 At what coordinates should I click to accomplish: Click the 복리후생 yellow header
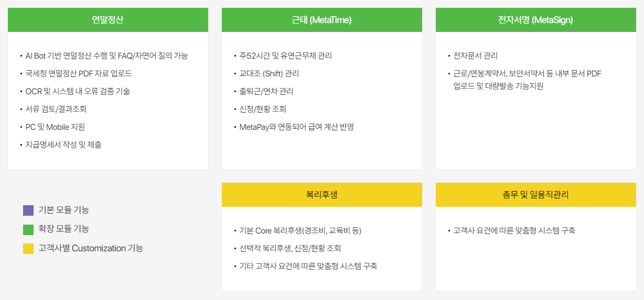(321, 195)
